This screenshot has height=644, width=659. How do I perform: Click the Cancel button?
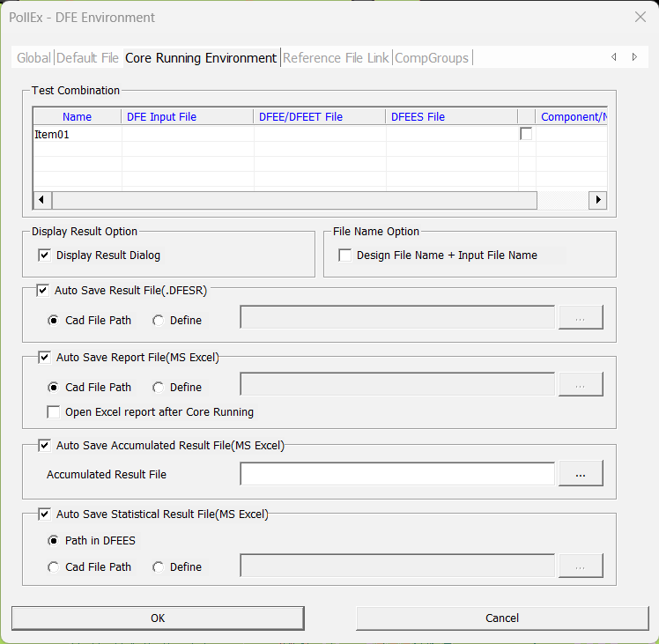502,618
